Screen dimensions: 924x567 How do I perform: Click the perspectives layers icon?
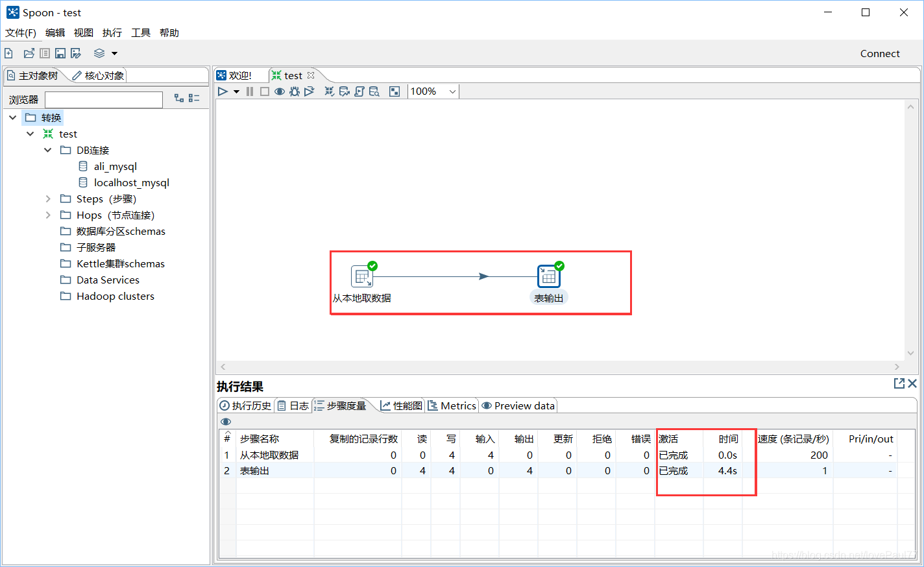[x=99, y=53]
